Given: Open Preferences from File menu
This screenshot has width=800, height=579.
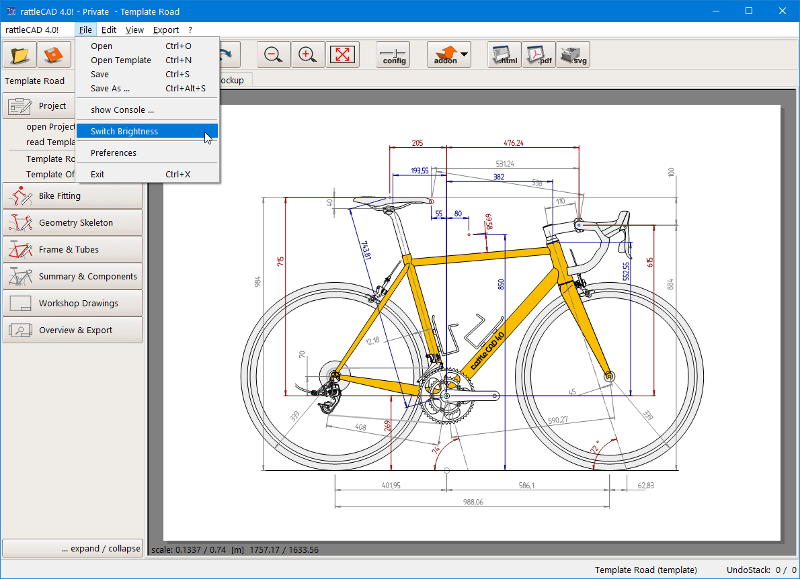Looking at the screenshot, I should (x=147, y=153).
